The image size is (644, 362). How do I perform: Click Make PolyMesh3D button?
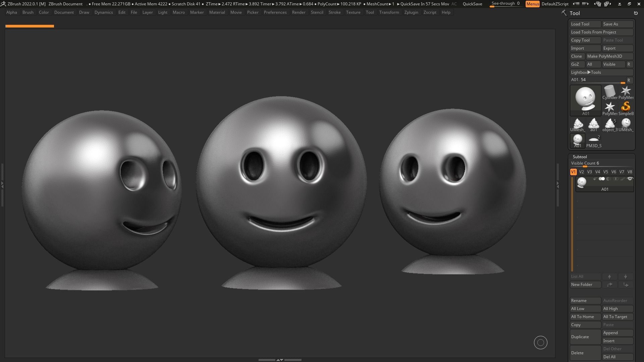click(609, 56)
